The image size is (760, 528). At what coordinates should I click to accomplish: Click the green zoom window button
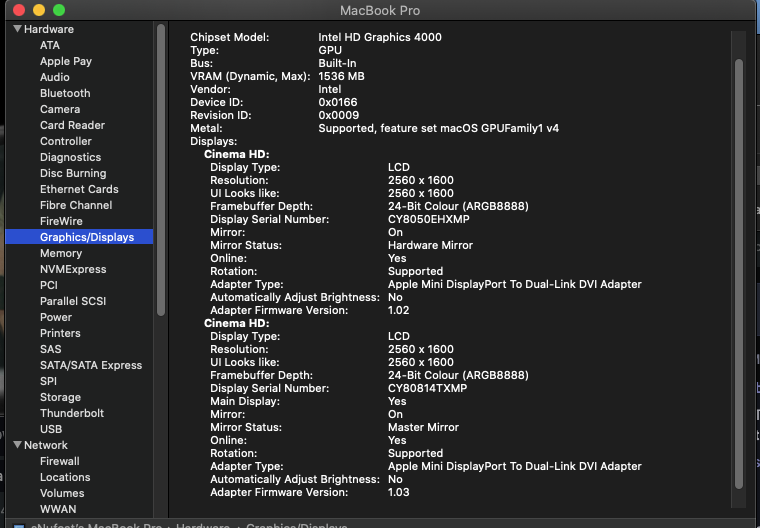(x=59, y=10)
